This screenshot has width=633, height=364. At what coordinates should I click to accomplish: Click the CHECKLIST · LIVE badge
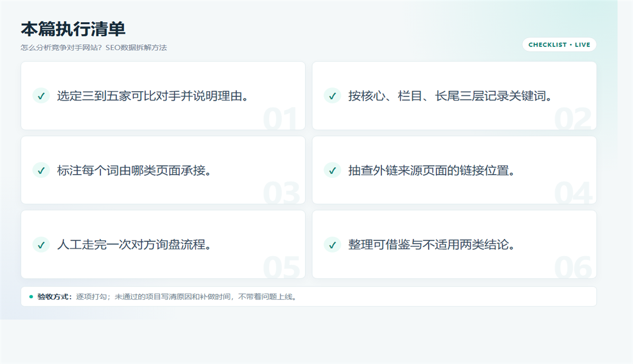coord(559,45)
